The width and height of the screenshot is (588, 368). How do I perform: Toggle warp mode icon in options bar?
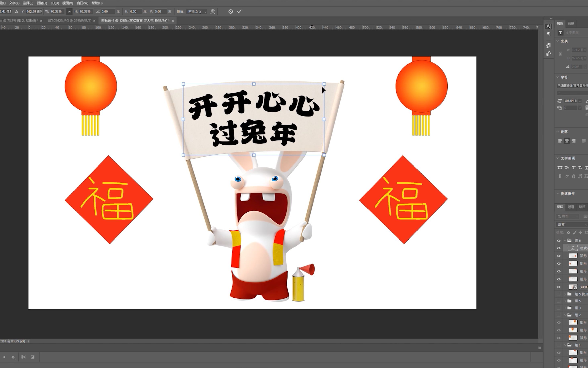[x=213, y=11]
